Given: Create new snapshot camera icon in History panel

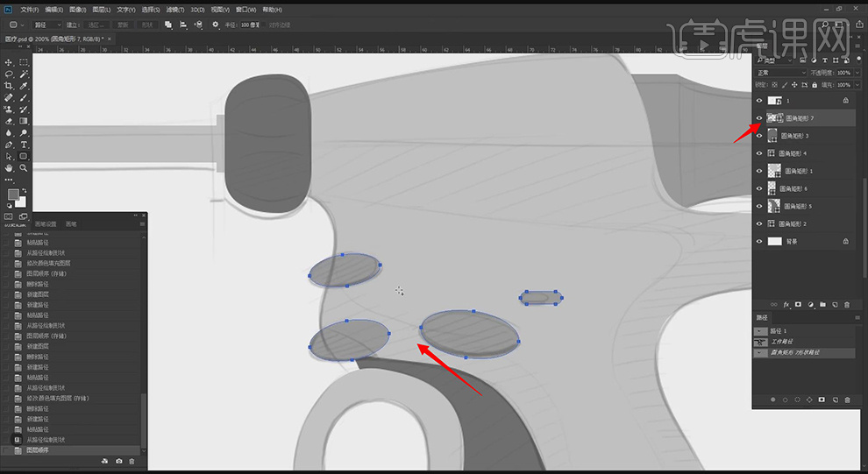Looking at the screenshot, I should click(x=119, y=461).
